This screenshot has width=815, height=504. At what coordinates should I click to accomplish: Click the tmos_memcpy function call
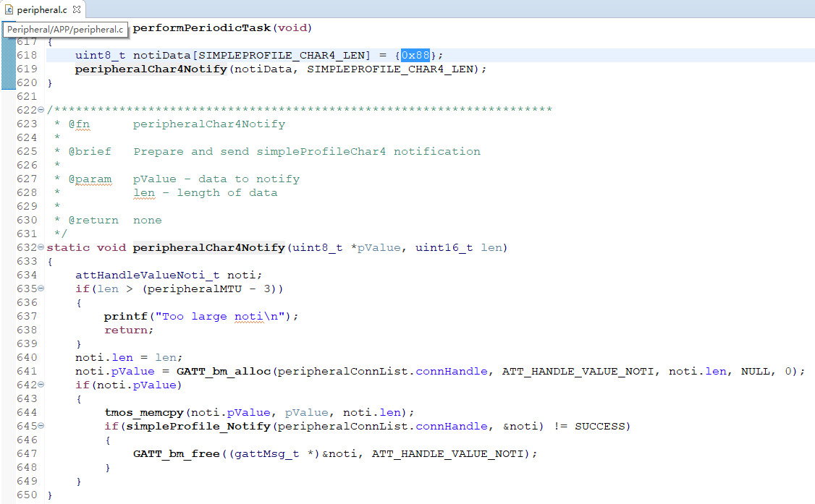[x=144, y=412]
